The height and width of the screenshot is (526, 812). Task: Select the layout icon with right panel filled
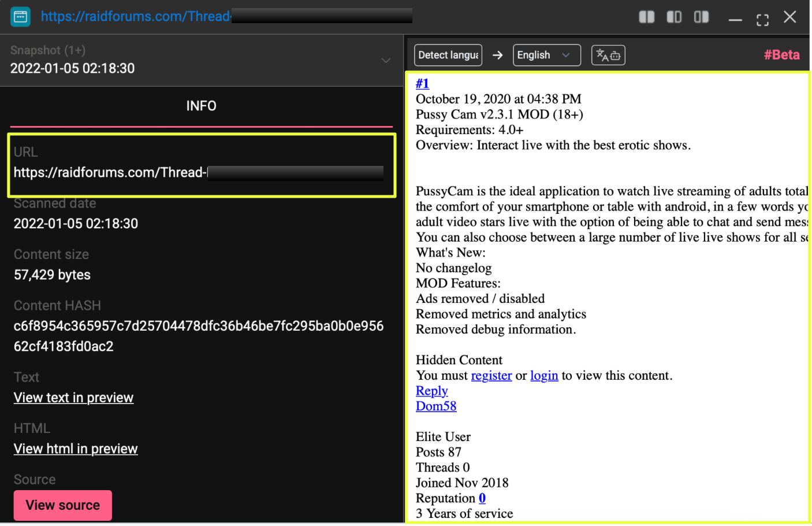701,17
